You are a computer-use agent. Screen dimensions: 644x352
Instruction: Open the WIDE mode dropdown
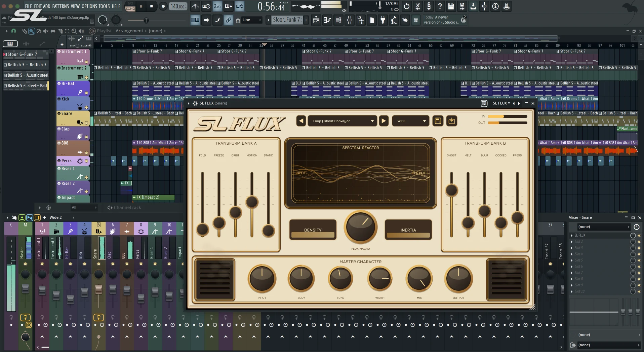point(410,121)
